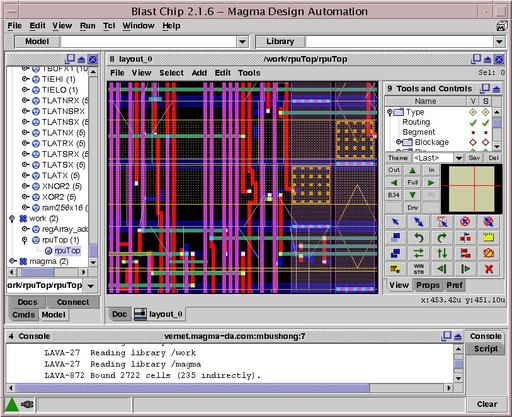The image size is (512, 417).
Task: Expand the magma (2) library node
Action: (x=12, y=261)
